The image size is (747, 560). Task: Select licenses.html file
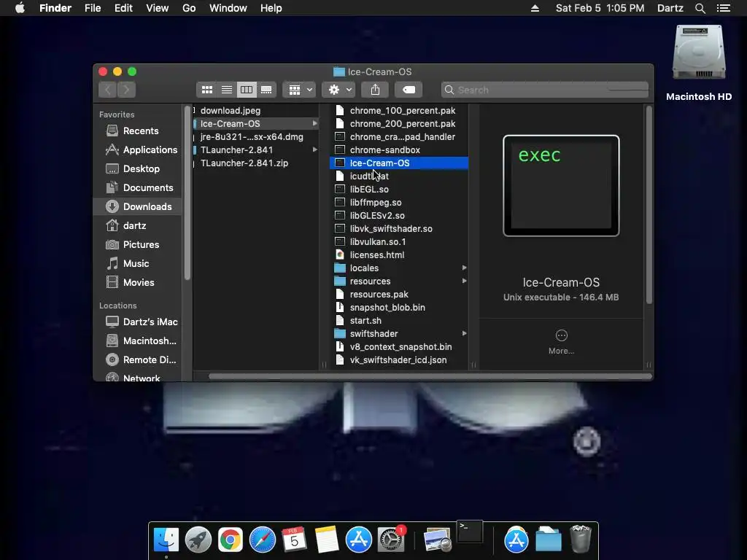pos(399,254)
